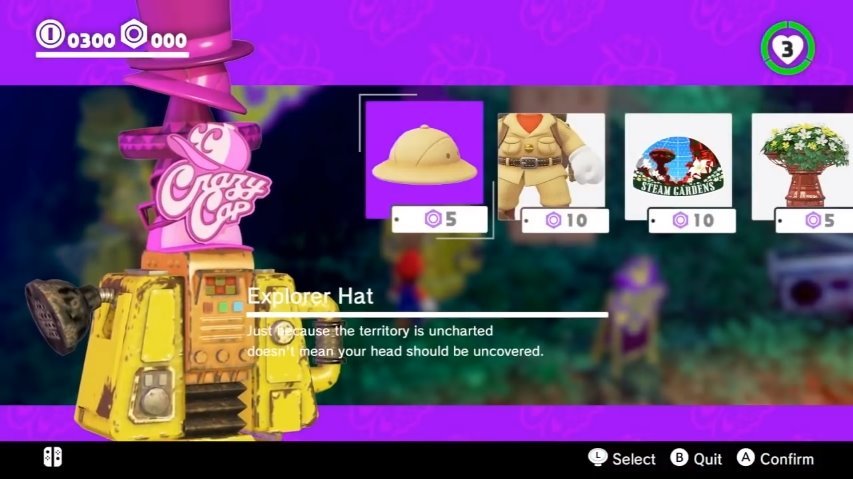Click the L stick Select icon
This screenshot has width=853, height=479.
[x=597, y=457]
